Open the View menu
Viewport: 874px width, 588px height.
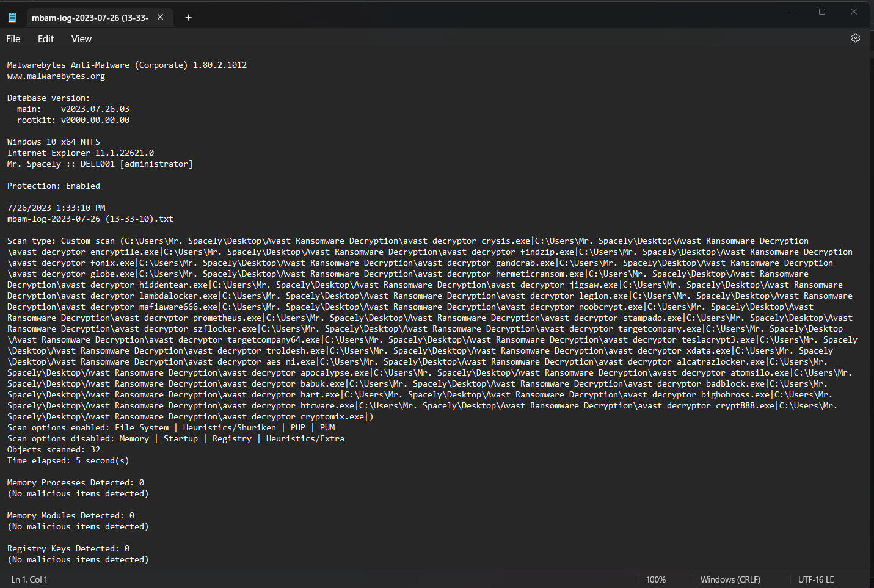point(81,38)
